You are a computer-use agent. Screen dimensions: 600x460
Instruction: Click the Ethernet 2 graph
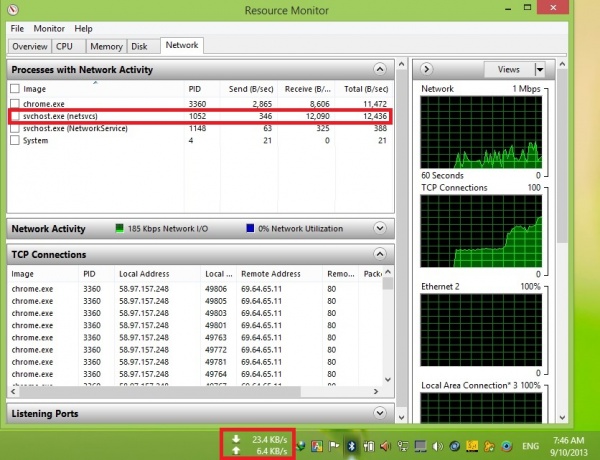coord(481,330)
